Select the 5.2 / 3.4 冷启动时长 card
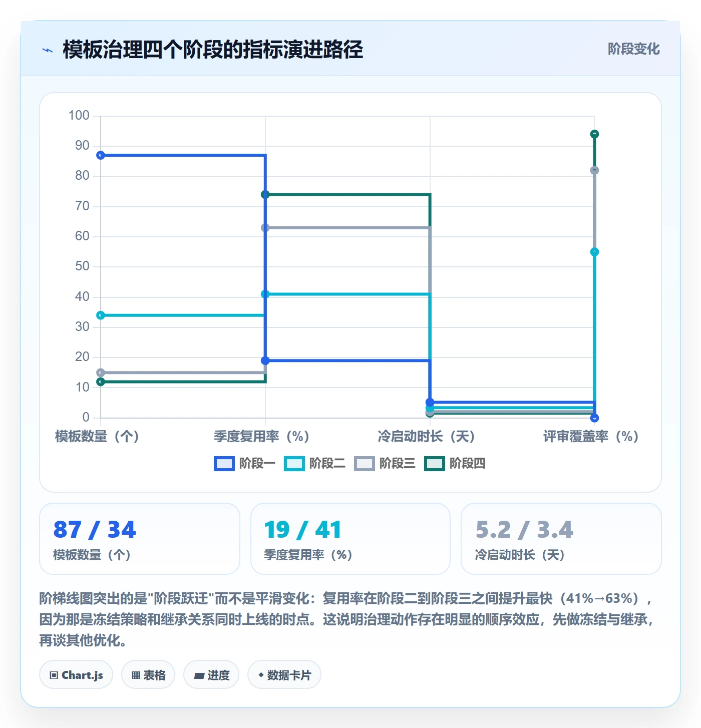Screen dimensions: 701x728 [x=561, y=539]
